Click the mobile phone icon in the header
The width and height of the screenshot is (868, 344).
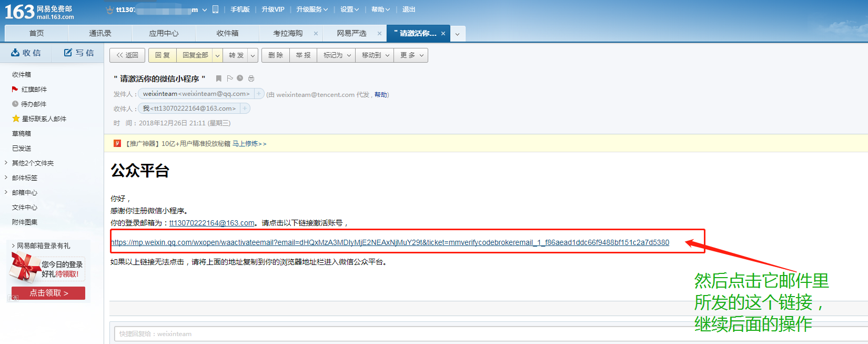pos(215,9)
